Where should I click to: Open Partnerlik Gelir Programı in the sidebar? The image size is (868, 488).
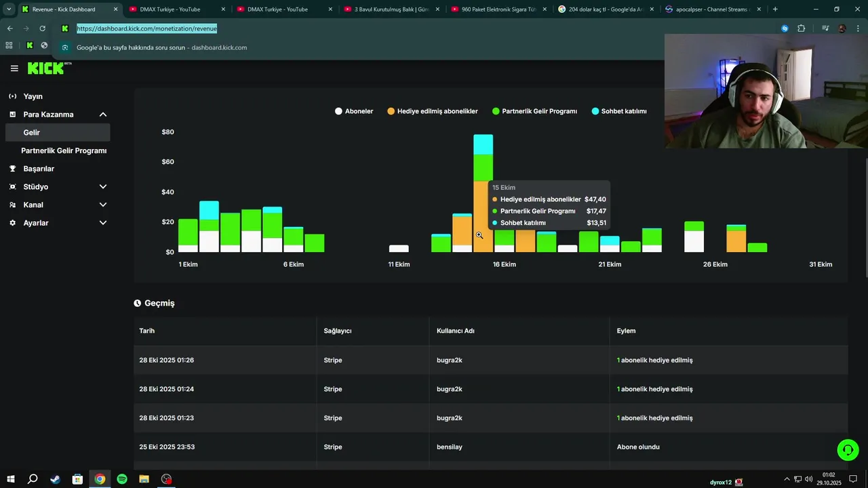(x=64, y=150)
